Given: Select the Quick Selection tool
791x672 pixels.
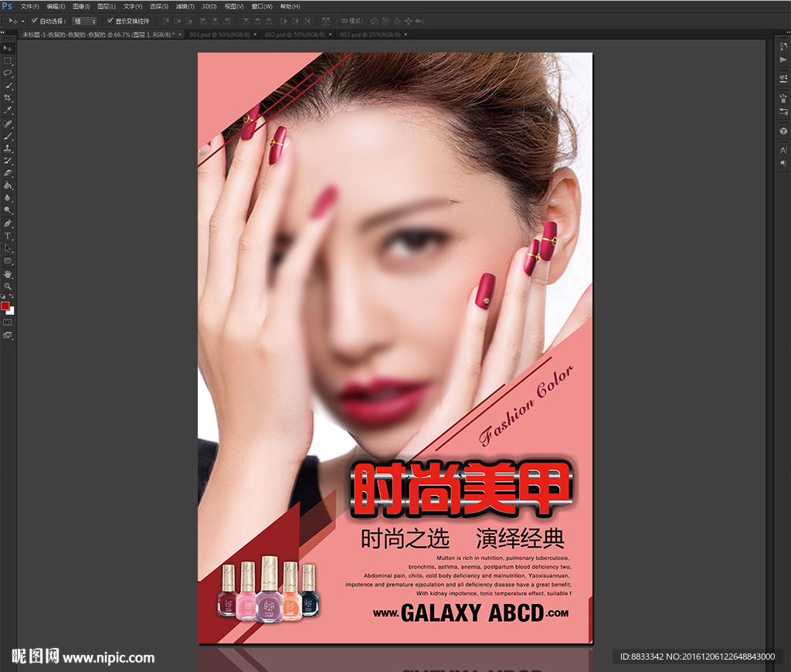Looking at the screenshot, I should point(8,86).
